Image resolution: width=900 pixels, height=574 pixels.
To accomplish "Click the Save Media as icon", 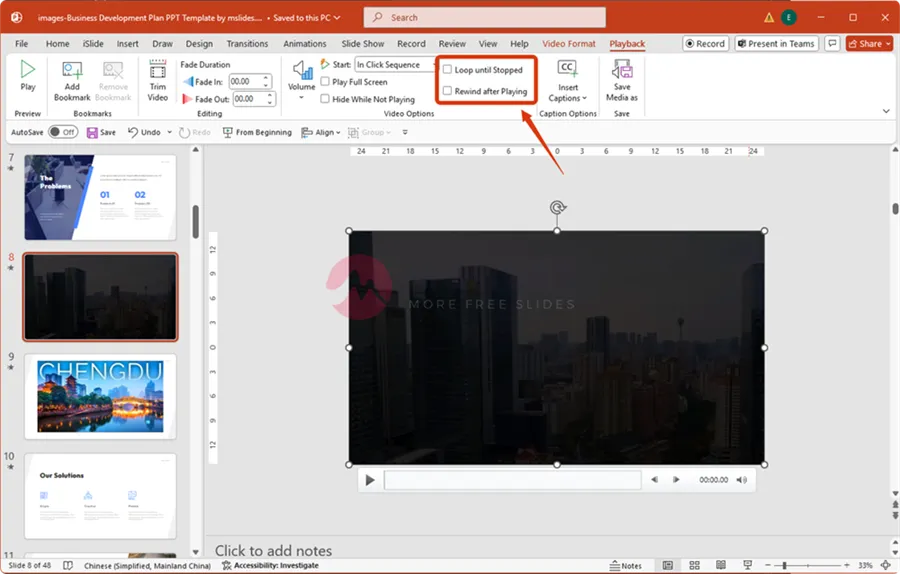I will (622, 72).
